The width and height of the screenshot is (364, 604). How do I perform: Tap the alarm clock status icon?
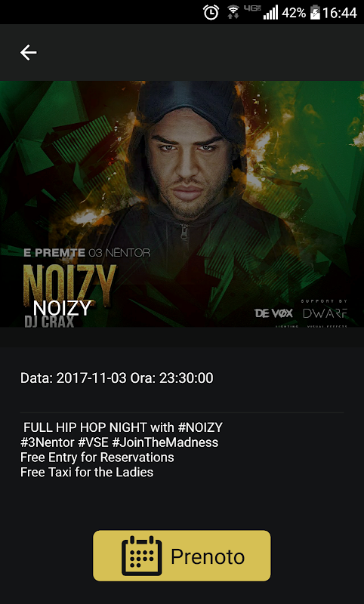[211, 12]
